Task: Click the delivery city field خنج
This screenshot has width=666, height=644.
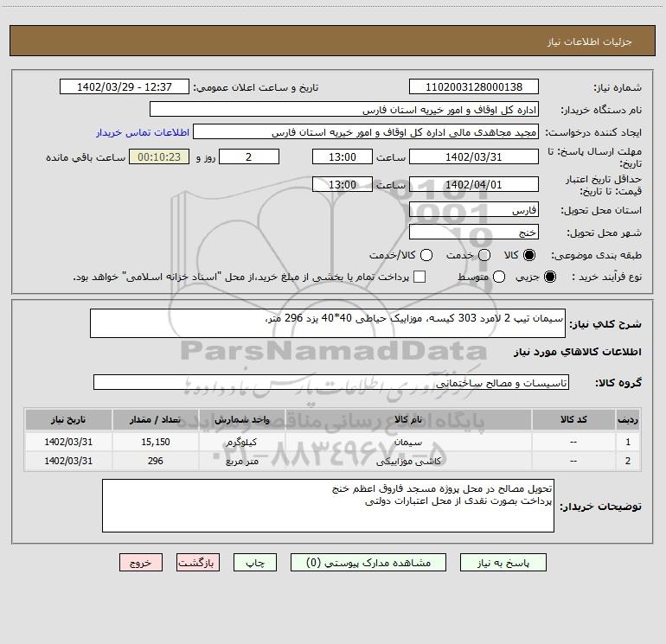Action: click(474, 233)
